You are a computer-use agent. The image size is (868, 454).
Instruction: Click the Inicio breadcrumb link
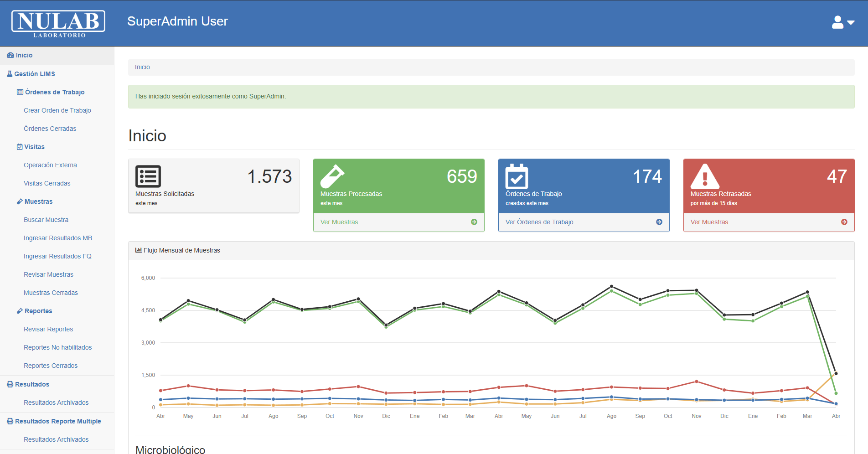[x=142, y=67]
